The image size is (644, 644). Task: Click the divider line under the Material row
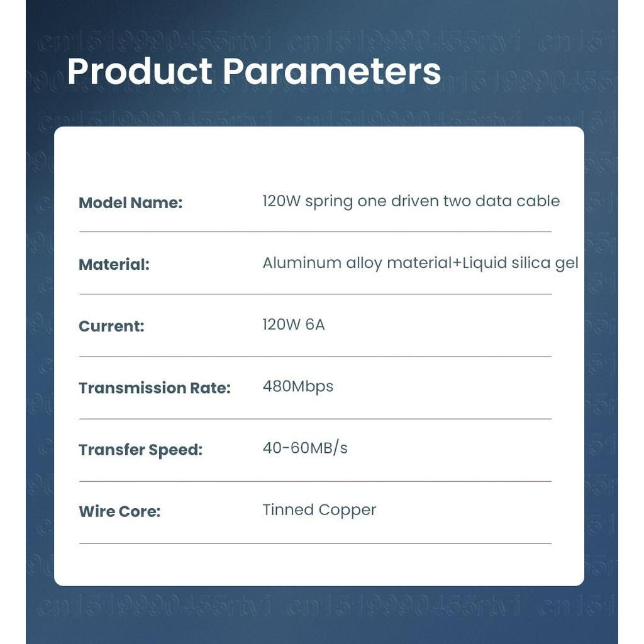tap(315, 294)
